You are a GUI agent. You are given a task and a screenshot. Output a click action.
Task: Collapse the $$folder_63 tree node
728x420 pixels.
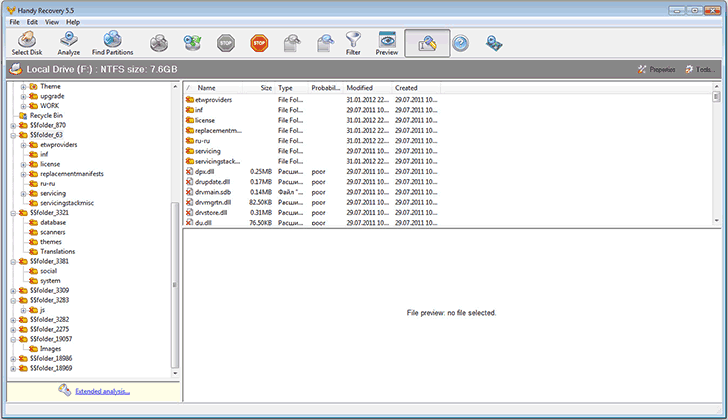coord(13,136)
